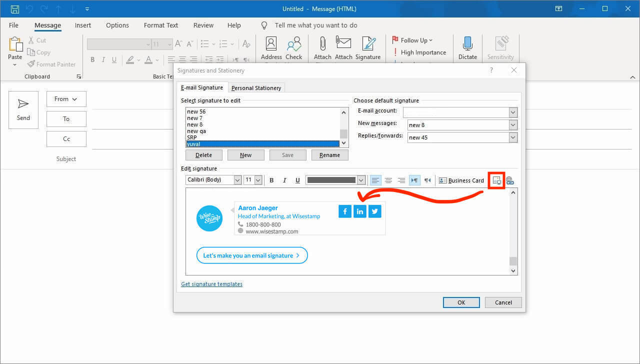Expand the Replies/forwards signature dropdown
This screenshot has width=640, height=364.
click(513, 137)
